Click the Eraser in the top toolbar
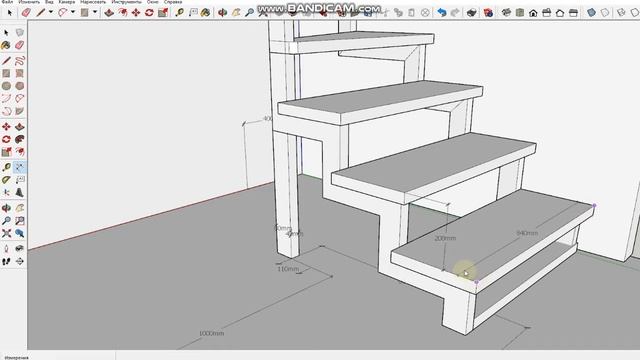Viewport: 640px width, 360px height. (26, 13)
